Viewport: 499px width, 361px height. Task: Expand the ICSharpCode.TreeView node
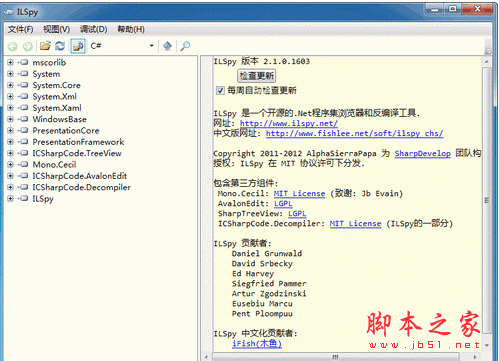point(10,153)
